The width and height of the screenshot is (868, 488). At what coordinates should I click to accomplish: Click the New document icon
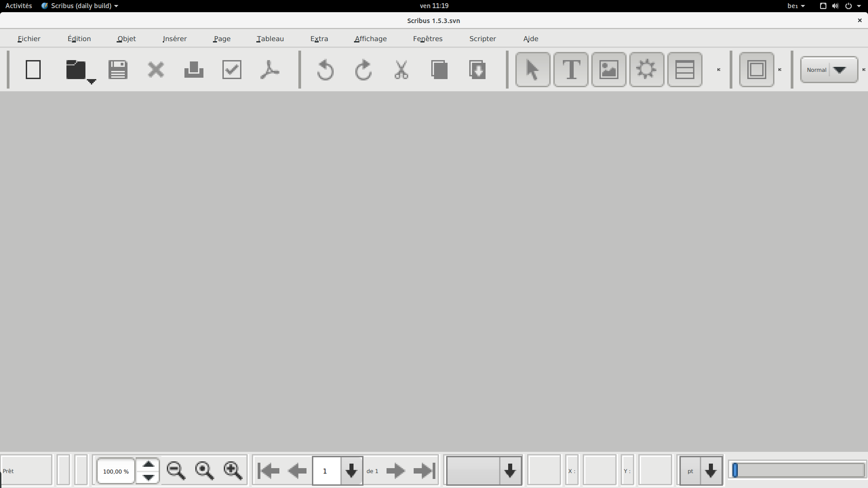point(33,70)
